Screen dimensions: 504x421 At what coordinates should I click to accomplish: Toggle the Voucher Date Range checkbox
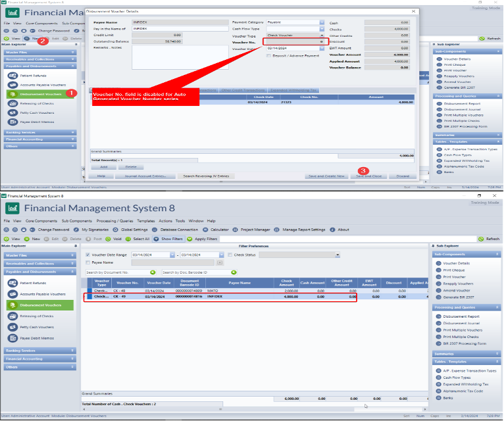[88, 255]
